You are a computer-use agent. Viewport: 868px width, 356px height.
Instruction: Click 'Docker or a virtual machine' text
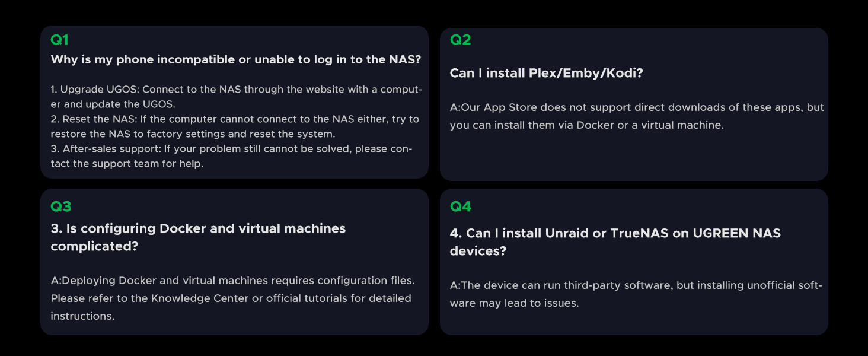coord(650,126)
